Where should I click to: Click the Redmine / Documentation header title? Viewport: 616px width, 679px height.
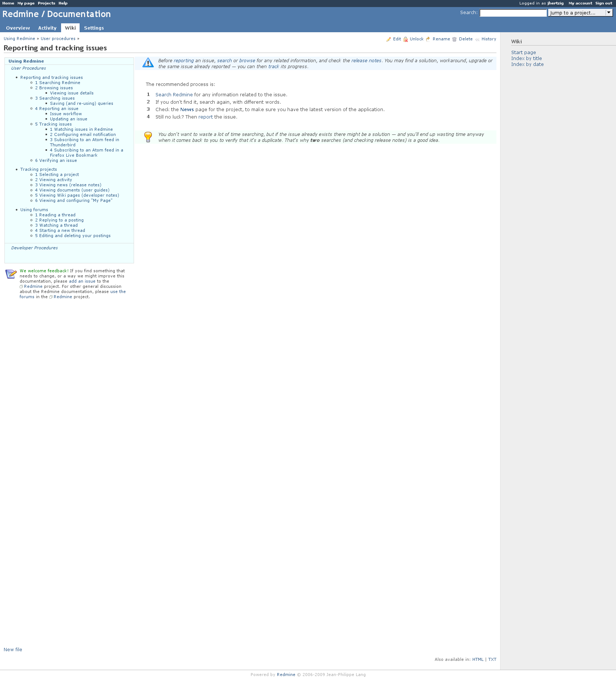click(57, 14)
